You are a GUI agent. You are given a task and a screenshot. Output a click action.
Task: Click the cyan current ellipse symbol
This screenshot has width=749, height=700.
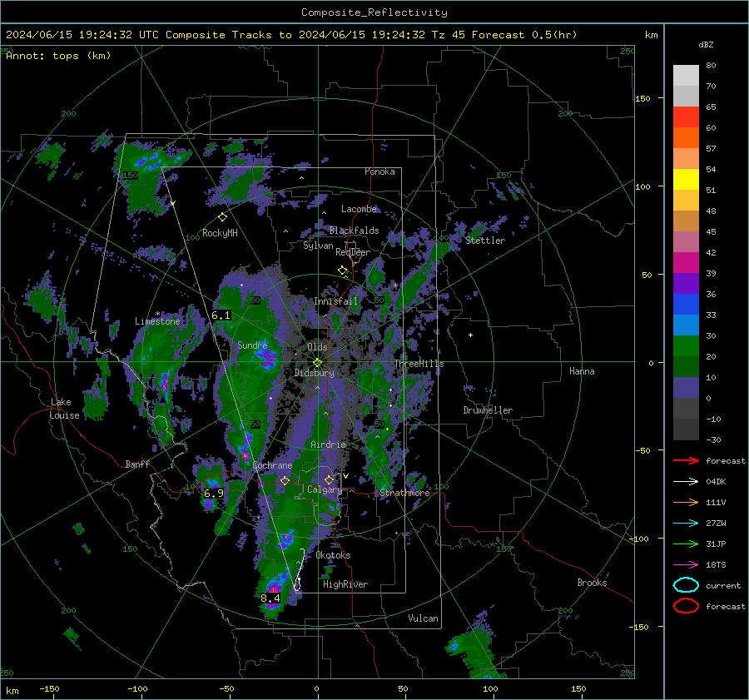(x=686, y=585)
